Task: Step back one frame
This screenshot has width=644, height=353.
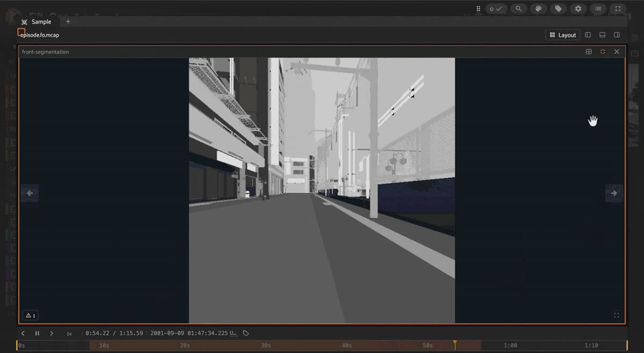Action: [23, 333]
